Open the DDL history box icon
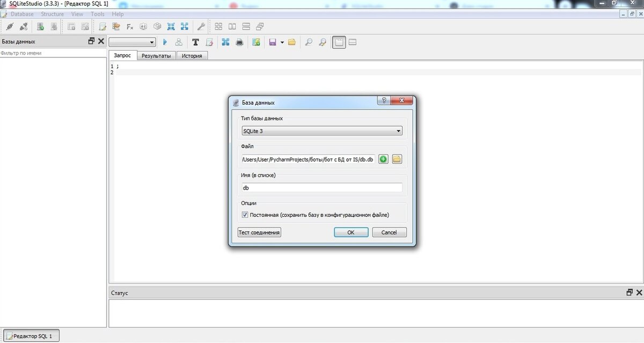The width and height of the screenshot is (644, 343). [x=116, y=26]
